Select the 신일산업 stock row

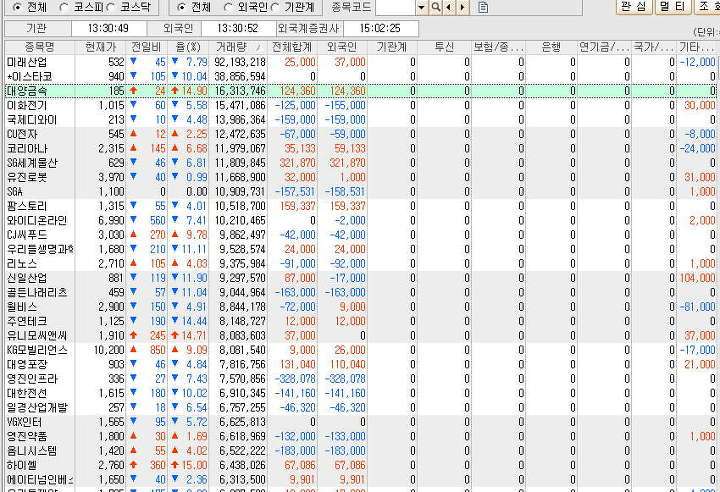click(360, 278)
